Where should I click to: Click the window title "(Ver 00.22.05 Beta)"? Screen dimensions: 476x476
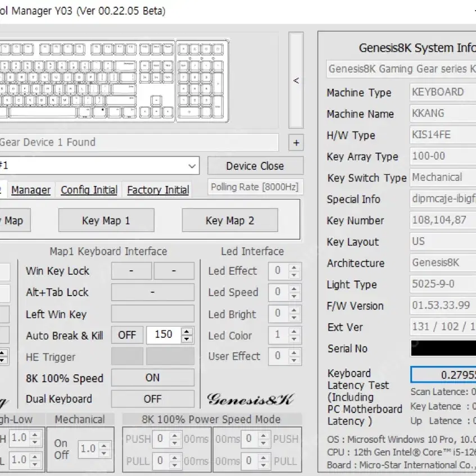tap(121, 11)
